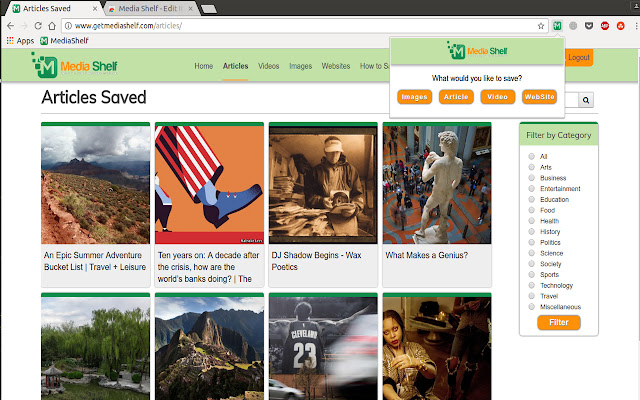Select the Food category radio
Screen dimensions: 640x400
[x=531, y=210]
